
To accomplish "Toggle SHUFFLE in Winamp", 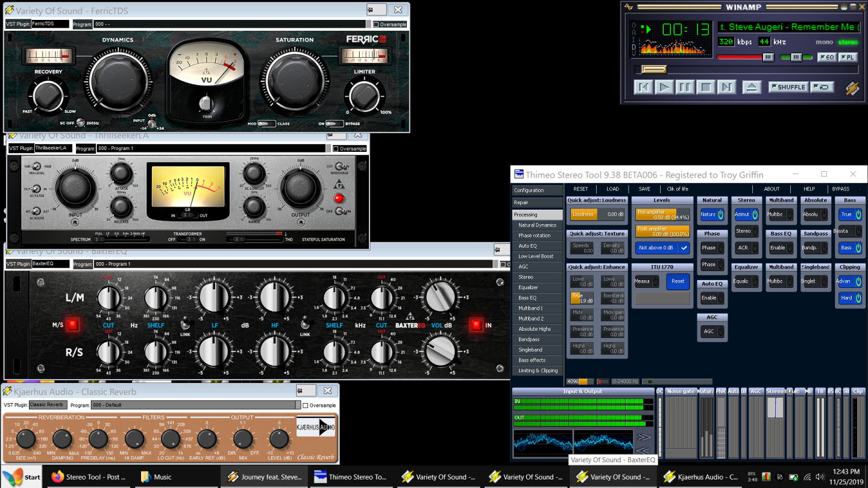I will (x=788, y=87).
